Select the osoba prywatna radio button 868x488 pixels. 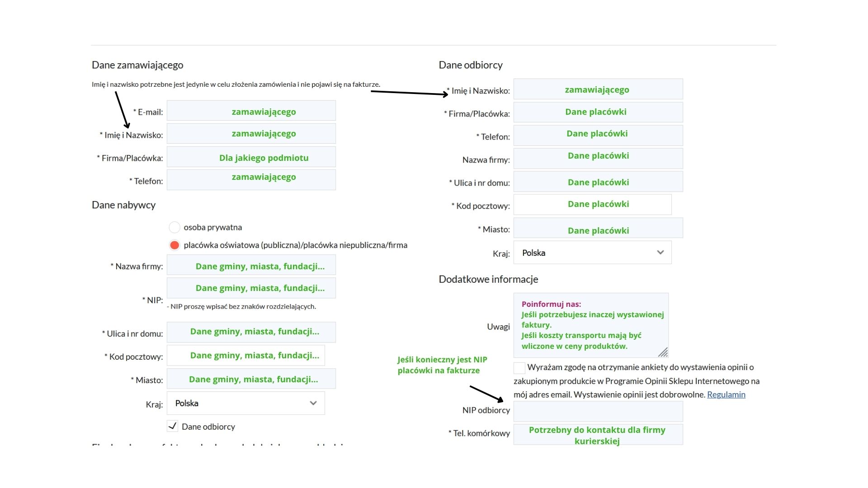pyautogui.click(x=175, y=227)
